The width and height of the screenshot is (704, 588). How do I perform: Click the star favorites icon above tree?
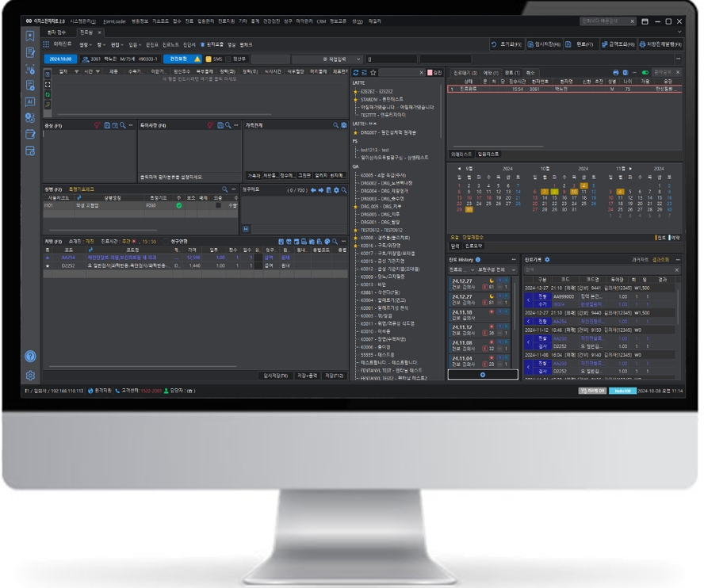373,72
